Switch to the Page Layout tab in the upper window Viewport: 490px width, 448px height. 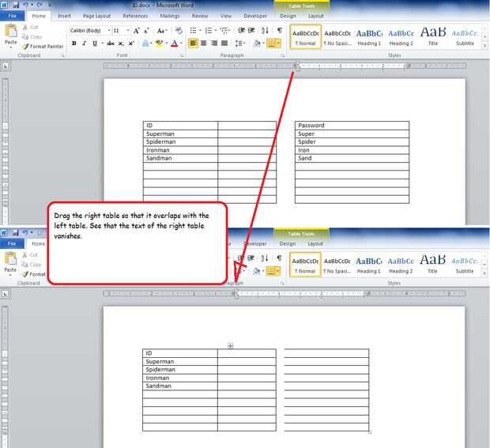tap(96, 16)
